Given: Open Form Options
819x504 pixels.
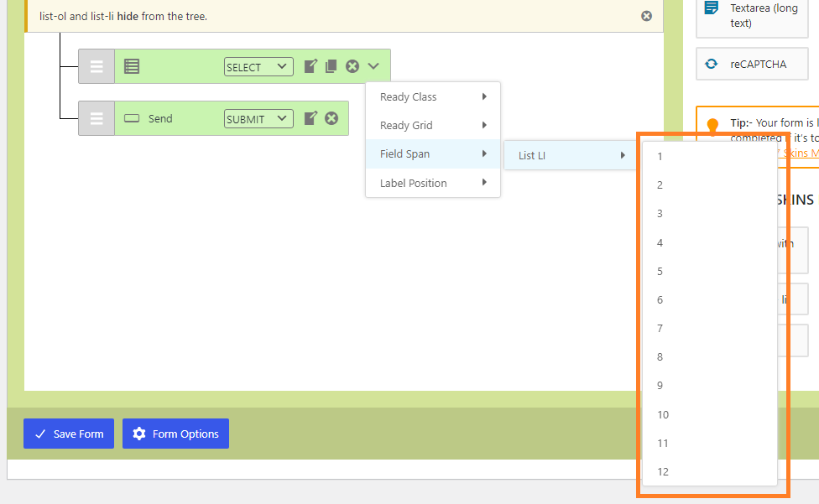Looking at the screenshot, I should [175, 434].
